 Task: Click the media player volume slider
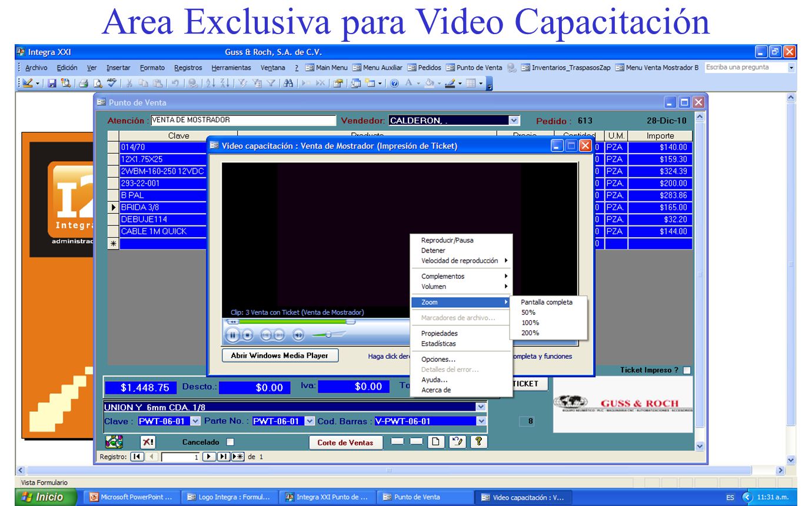point(328,335)
